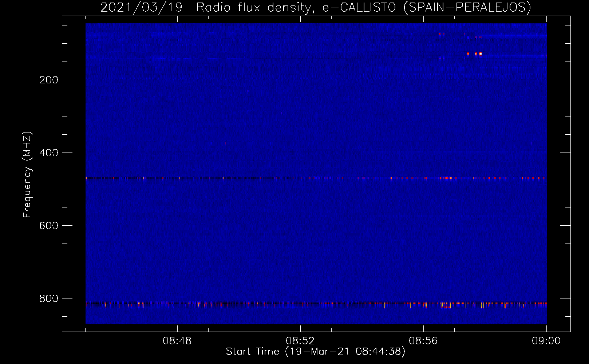Click the 800 frequency tick label

[x=49, y=298]
